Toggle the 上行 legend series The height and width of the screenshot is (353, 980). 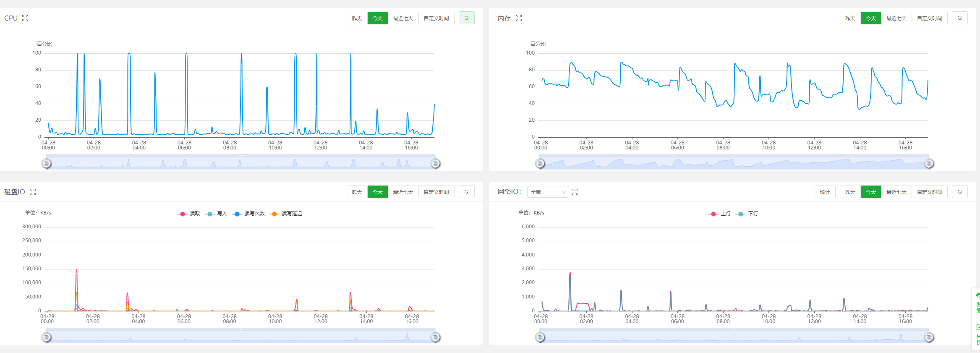tap(720, 214)
